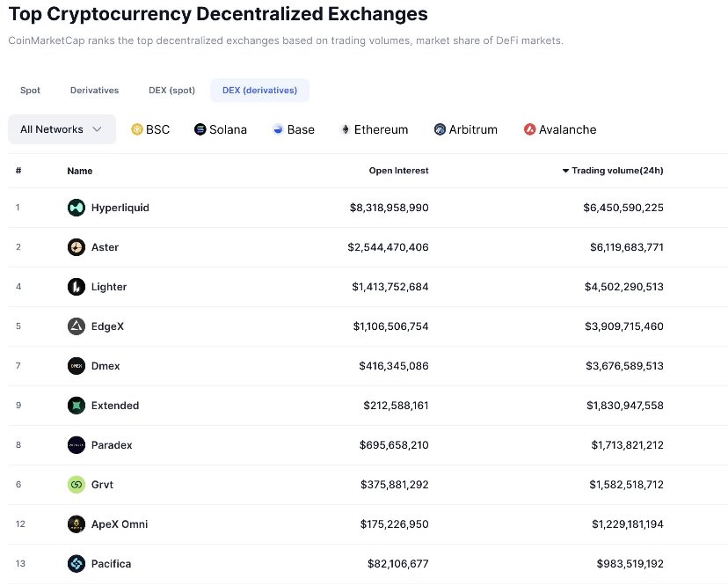Open the All Networks dropdown

[x=62, y=129]
